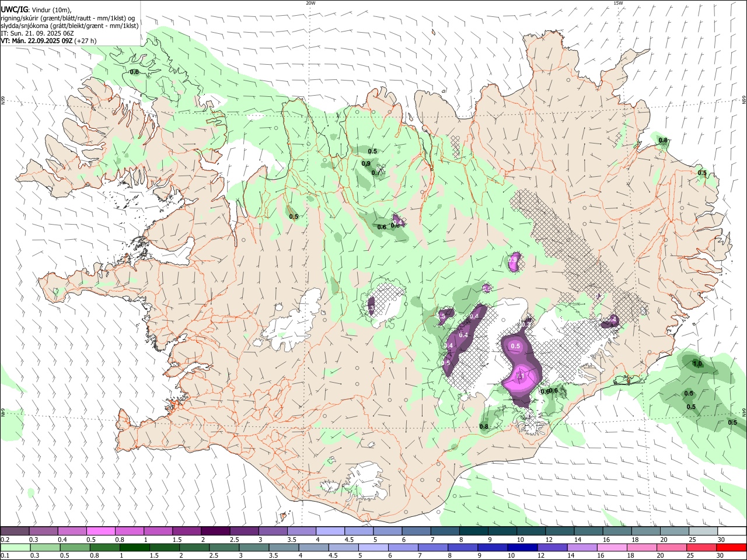Pick the medium green 0.5 swatch, lower legend row

[75, 547]
